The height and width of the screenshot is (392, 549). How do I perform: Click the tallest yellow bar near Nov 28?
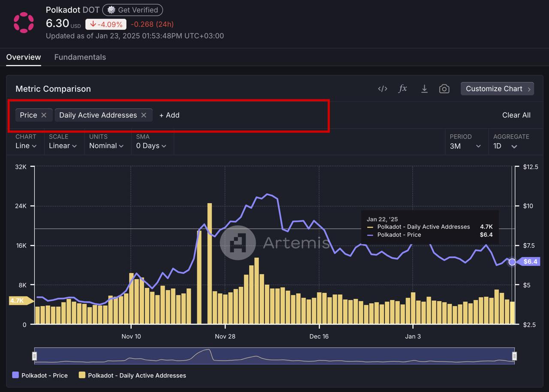210,263
